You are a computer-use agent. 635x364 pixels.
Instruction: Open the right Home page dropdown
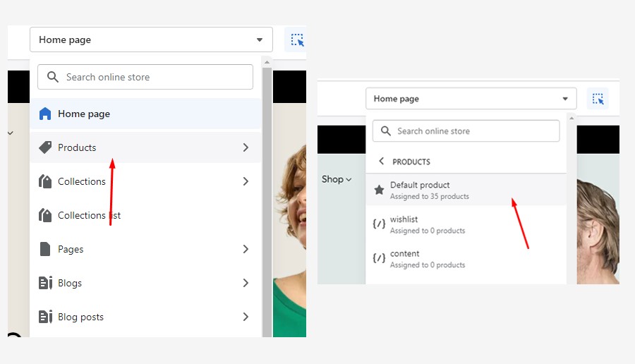click(471, 99)
